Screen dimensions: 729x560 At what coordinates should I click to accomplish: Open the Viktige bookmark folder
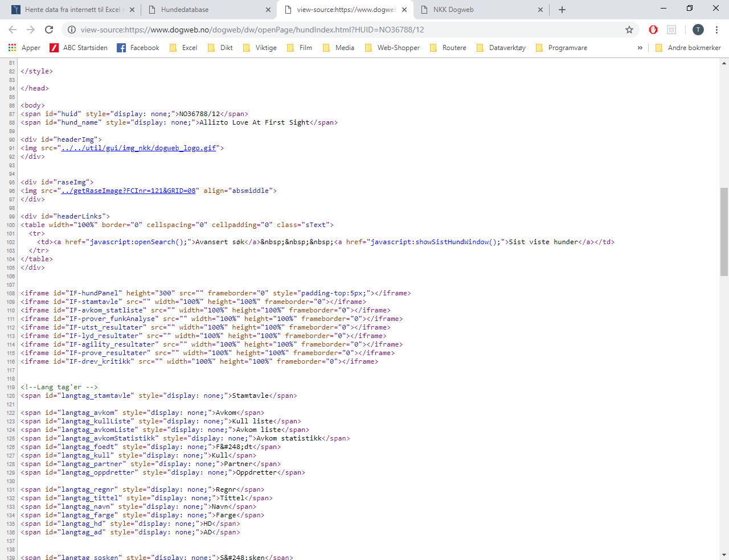click(260, 48)
